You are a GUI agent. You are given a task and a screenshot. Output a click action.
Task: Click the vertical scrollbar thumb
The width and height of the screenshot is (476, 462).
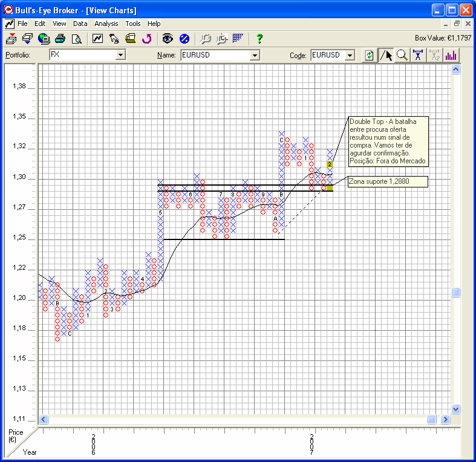click(x=455, y=292)
